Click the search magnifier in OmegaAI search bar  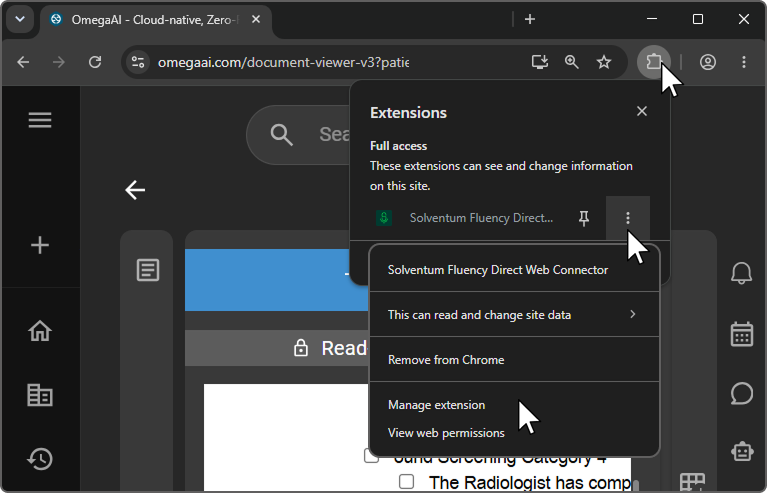click(x=282, y=134)
